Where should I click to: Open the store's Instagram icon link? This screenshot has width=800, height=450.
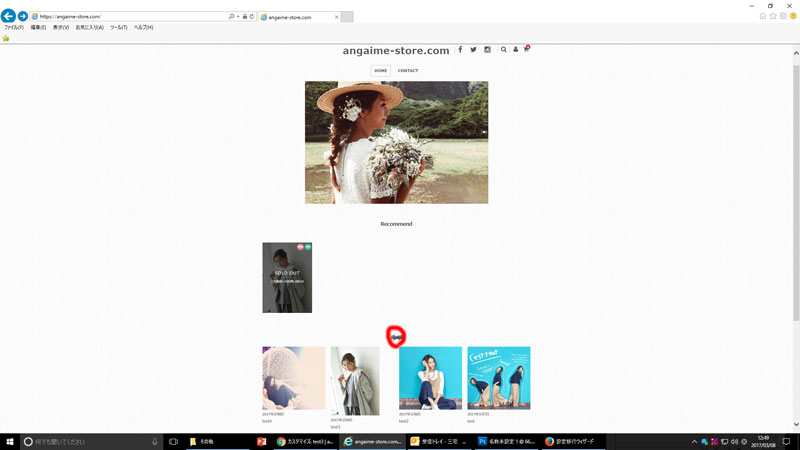click(x=487, y=49)
